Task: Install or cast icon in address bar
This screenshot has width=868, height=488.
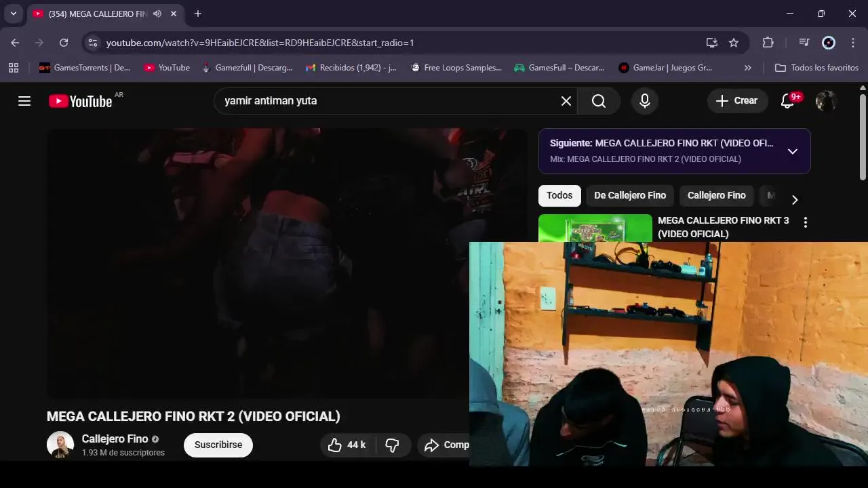Action: (711, 43)
